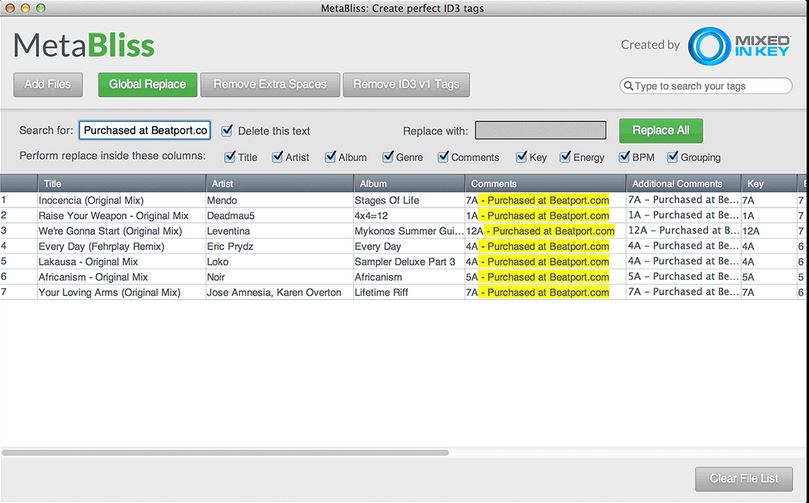The width and height of the screenshot is (809, 503).
Task: Click the Mixed In Key logo
Action: [x=739, y=46]
